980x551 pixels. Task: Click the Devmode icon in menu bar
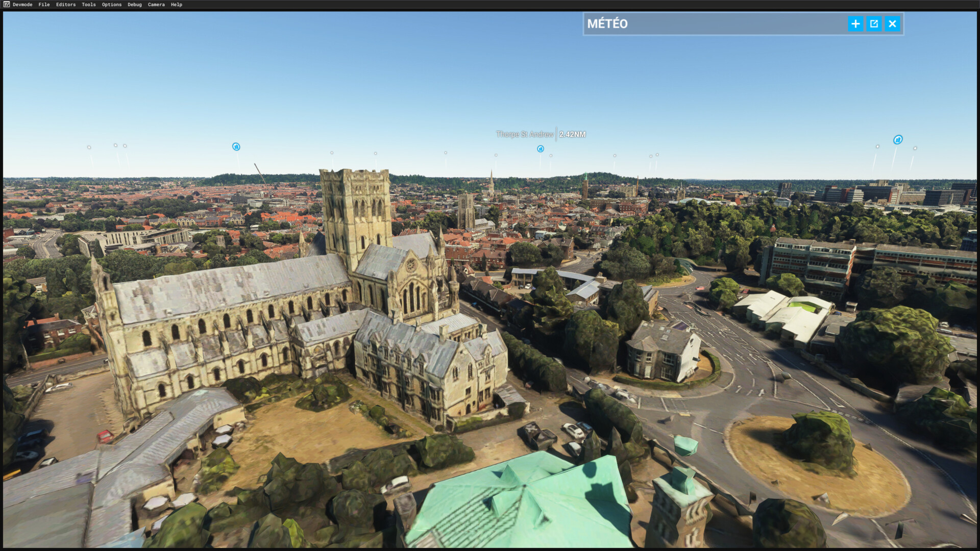coord(7,5)
